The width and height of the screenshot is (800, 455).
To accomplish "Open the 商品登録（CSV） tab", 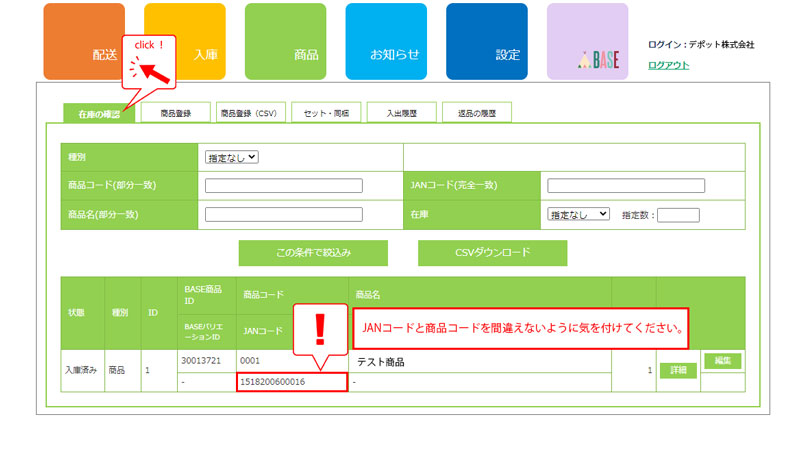I will (250, 114).
